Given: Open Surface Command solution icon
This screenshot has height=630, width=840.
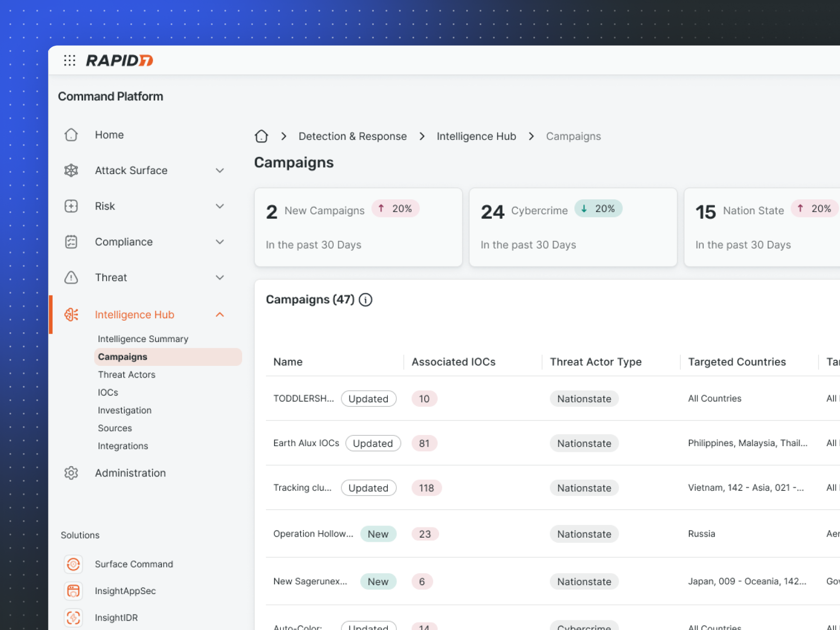Looking at the screenshot, I should 73,564.
